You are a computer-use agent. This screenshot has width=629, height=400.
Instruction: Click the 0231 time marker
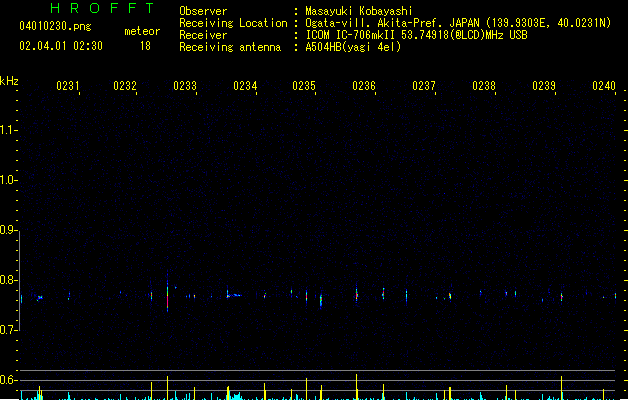coord(68,85)
